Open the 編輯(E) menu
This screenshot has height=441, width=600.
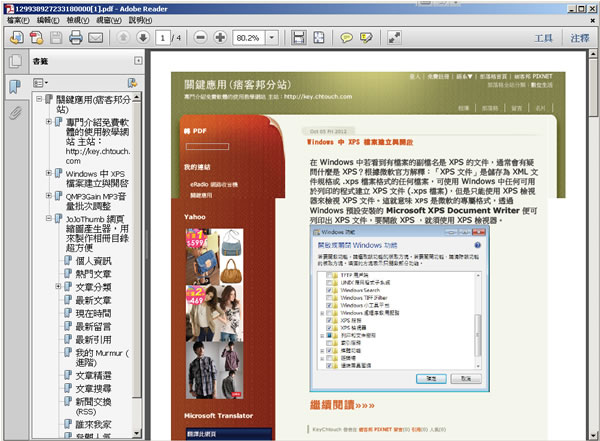[x=48, y=20]
